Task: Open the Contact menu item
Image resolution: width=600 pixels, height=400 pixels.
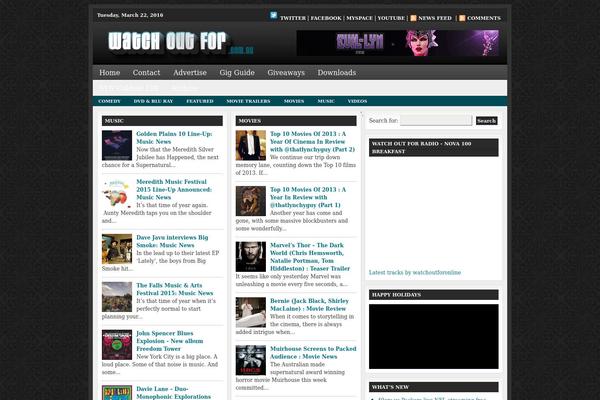Action: point(146,72)
